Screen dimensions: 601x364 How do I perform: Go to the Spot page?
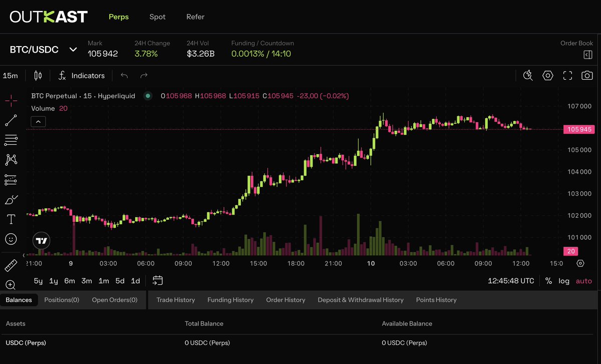(157, 17)
